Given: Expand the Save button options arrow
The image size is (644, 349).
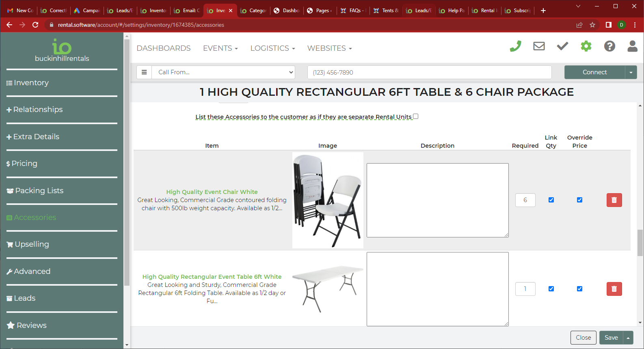Looking at the screenshot, I should pyautogui.click(x=628, y=338).
